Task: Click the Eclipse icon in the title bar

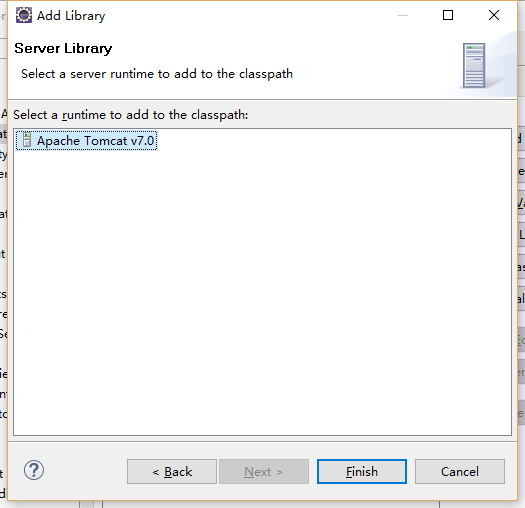Action: click(x=24, y=15)
